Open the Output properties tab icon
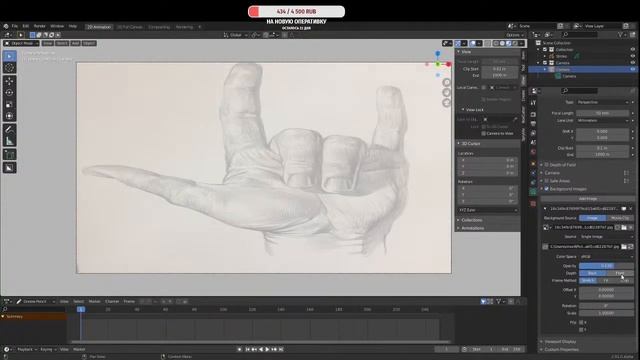 (533, 124)
